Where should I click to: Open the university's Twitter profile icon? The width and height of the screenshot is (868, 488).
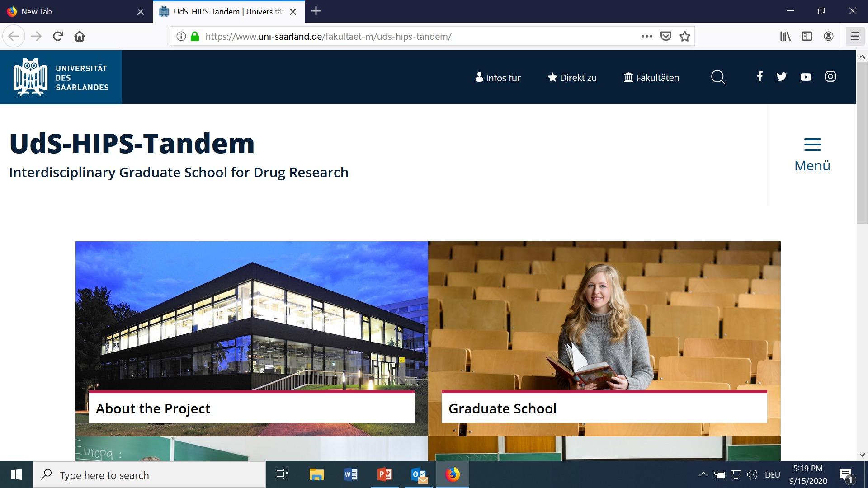[x=781, y=77]
